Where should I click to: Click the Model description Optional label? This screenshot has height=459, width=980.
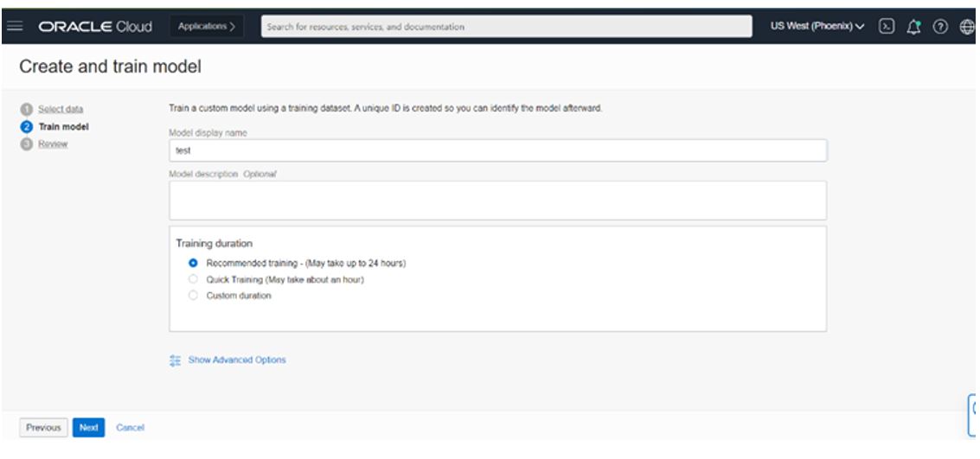[x=222, y=175]
